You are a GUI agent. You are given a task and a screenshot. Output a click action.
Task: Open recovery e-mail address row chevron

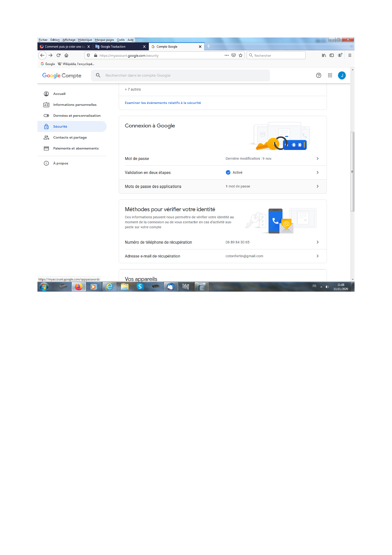(318, 256)
